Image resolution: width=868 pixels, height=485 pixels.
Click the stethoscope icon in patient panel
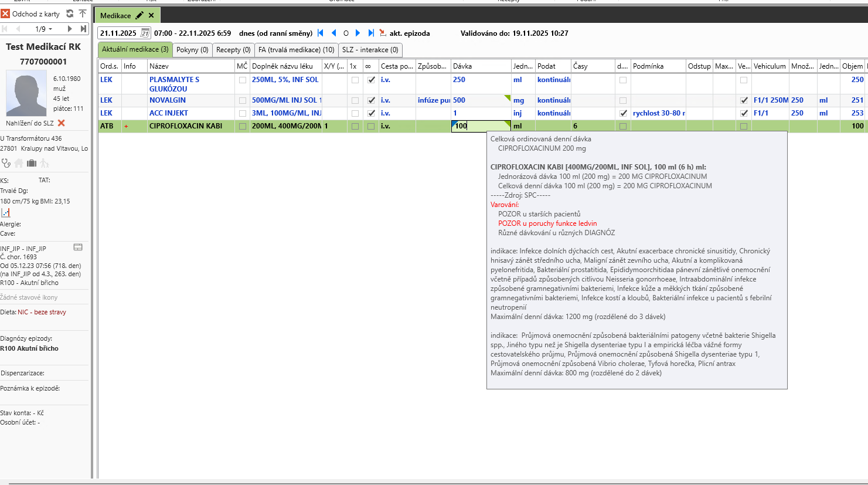tap(6, 163)
